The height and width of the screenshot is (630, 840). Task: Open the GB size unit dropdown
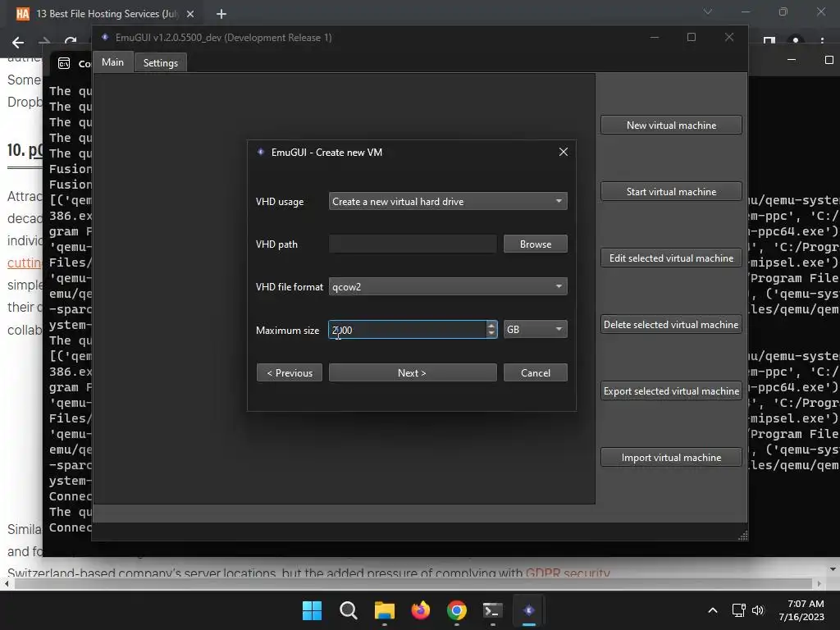coord(535,330)
